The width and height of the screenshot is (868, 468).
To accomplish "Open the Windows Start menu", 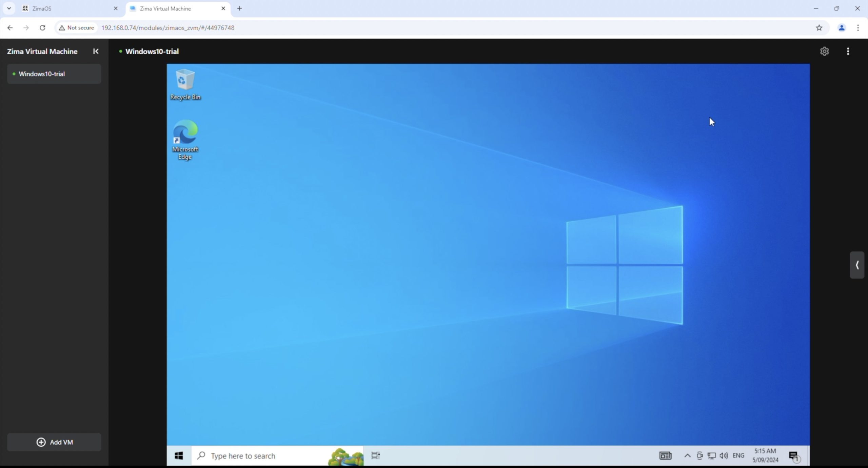I will click(179, 456).
